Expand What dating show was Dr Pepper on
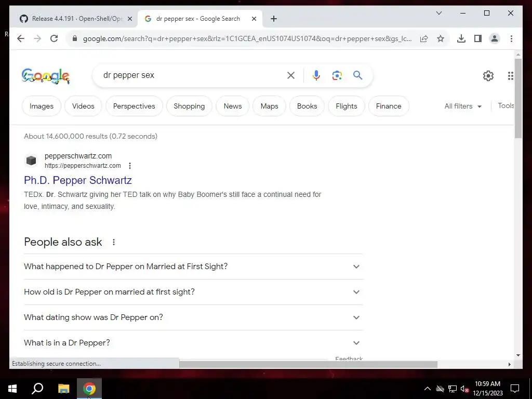Screen dimensions: 532x399 coord(193,317)
